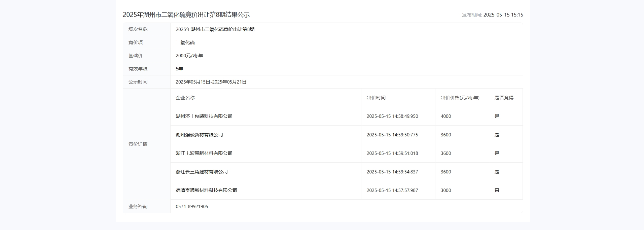Viewport: 644px width, 230px height.
Task: Click the 业务咨询 label
Action: click(x=138, y=206)
